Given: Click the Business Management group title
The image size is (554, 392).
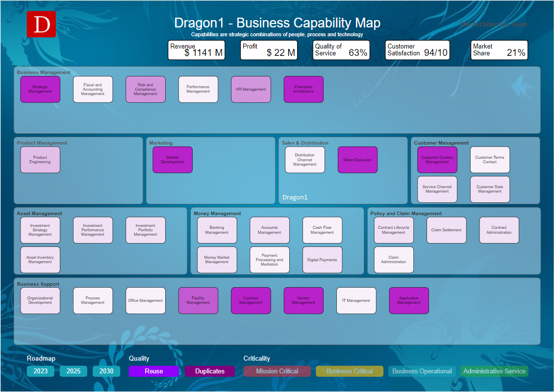Looking at the screenshot, I should pos(44,73).
